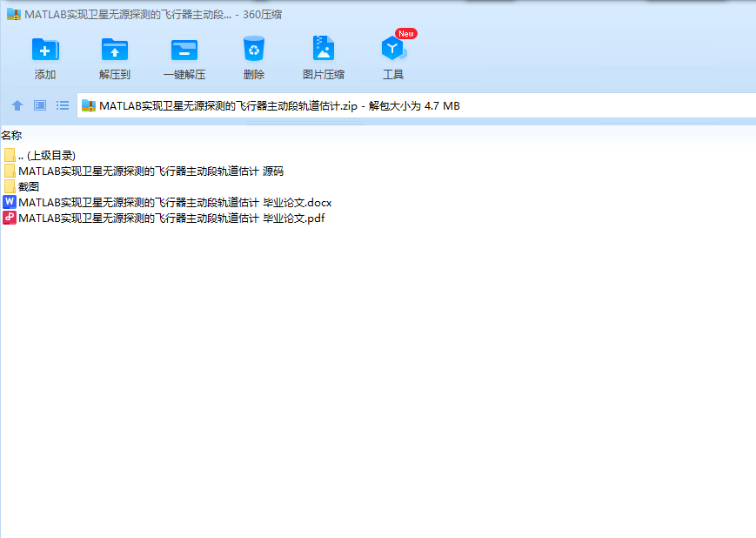Click the 解压到 (Extract to) icon
Screen dimensions: 756x538
coord(115,50)
